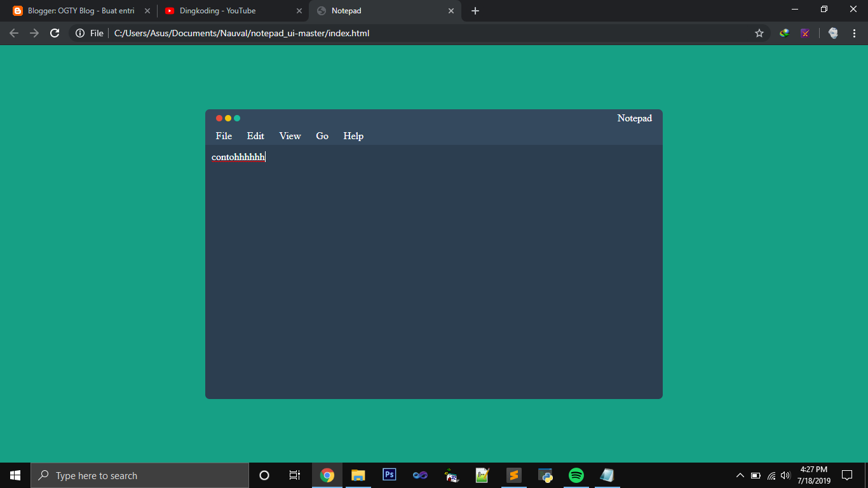868x488 pixels.
Task: Open Adobe Photoshop from the taskbar
Action: click(x=388, y=475)
